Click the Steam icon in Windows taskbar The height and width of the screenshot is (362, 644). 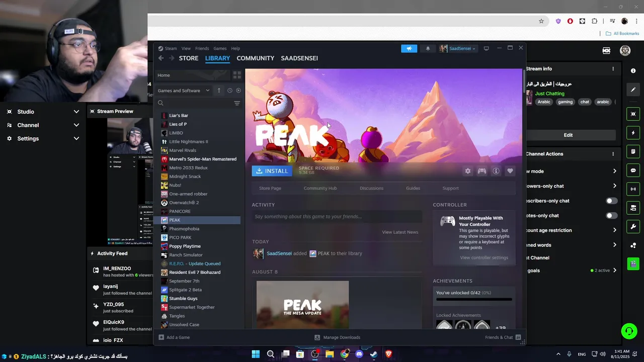(374, 354)
